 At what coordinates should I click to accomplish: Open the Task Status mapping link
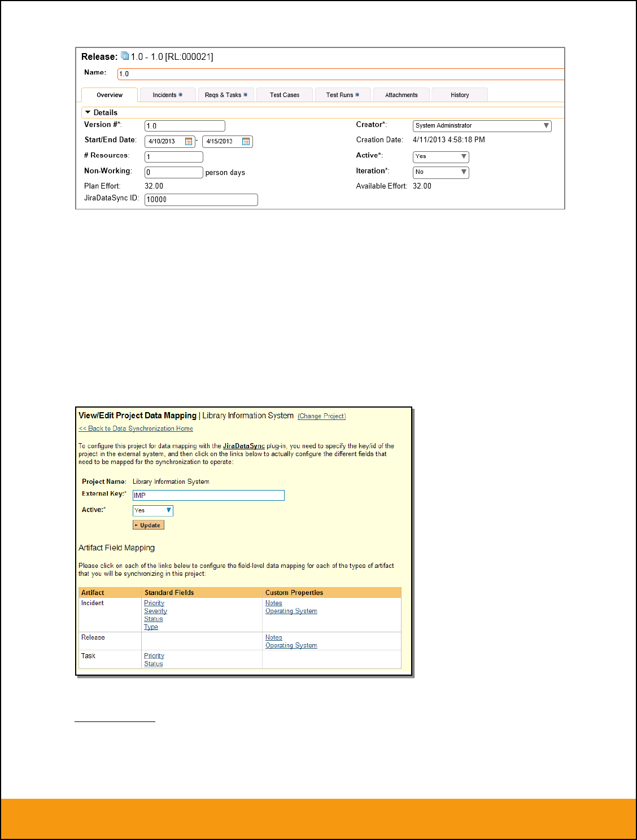153,664
